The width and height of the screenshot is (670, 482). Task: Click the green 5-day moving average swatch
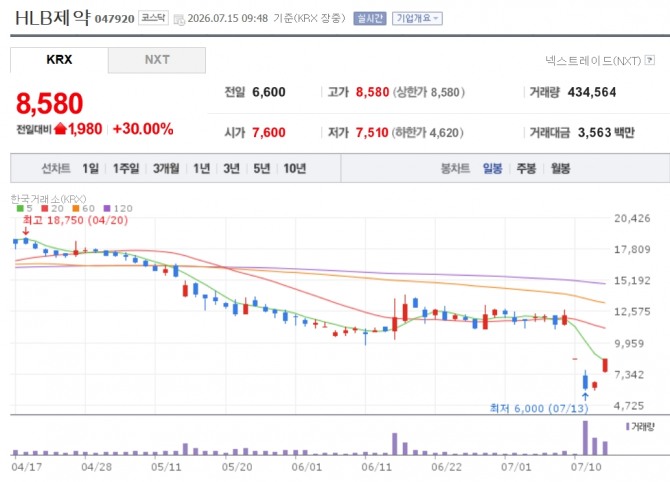coord(20,209)
